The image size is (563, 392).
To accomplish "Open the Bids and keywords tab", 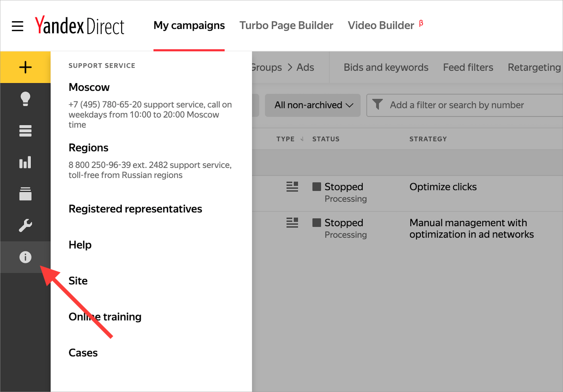I will pos(386,67).
